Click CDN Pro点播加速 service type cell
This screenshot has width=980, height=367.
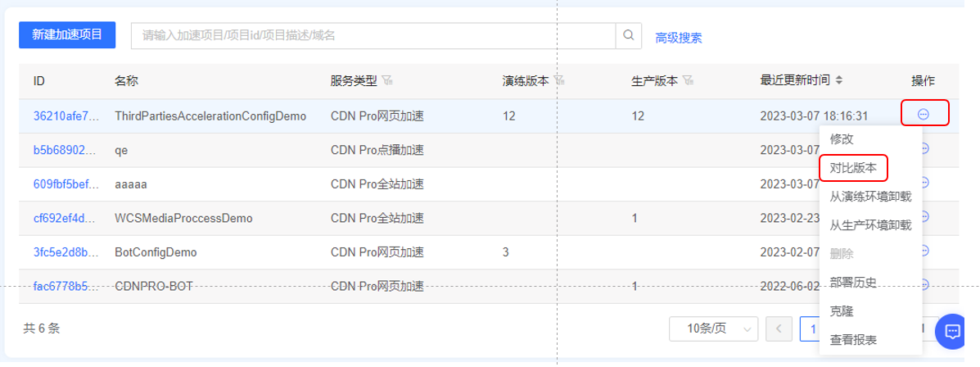377,150
